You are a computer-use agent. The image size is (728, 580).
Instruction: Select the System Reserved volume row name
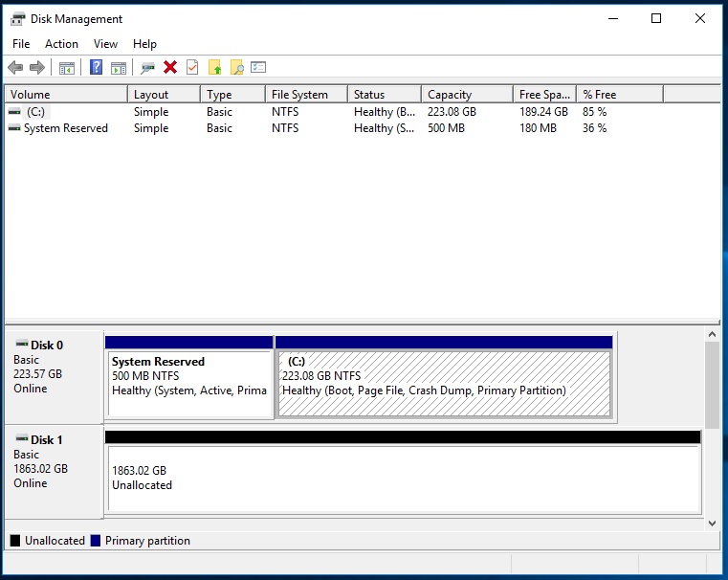(x=65, y=128)
